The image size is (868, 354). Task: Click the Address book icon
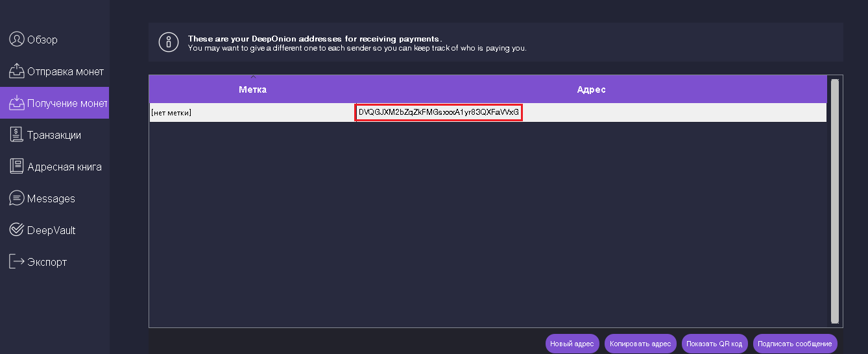click(x=16, y=167)
